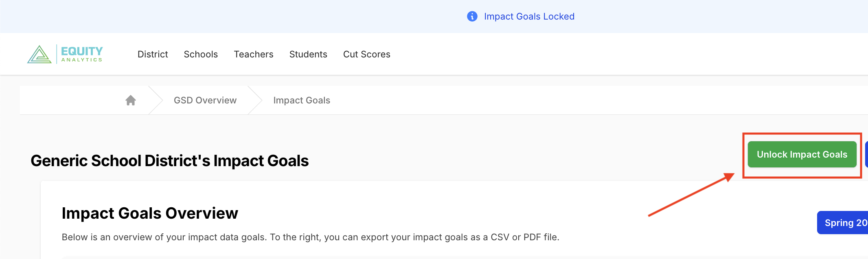
Task: Expand the GSD Overview breadcrumb item
Action: [205, 100]
